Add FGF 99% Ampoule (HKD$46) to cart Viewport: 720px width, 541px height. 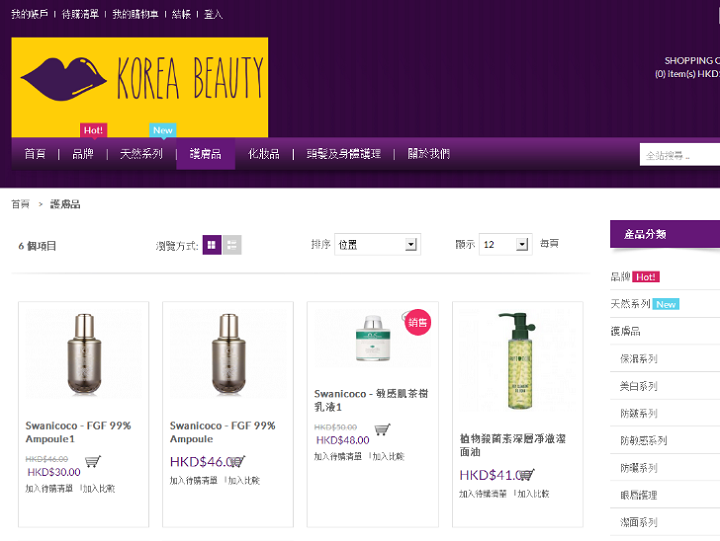tap(238, 461)
